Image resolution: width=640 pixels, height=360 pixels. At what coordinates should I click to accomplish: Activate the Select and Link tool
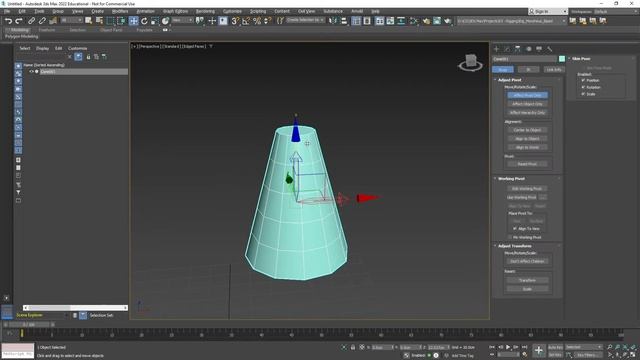pyautogui.click(x=31, y=21)
